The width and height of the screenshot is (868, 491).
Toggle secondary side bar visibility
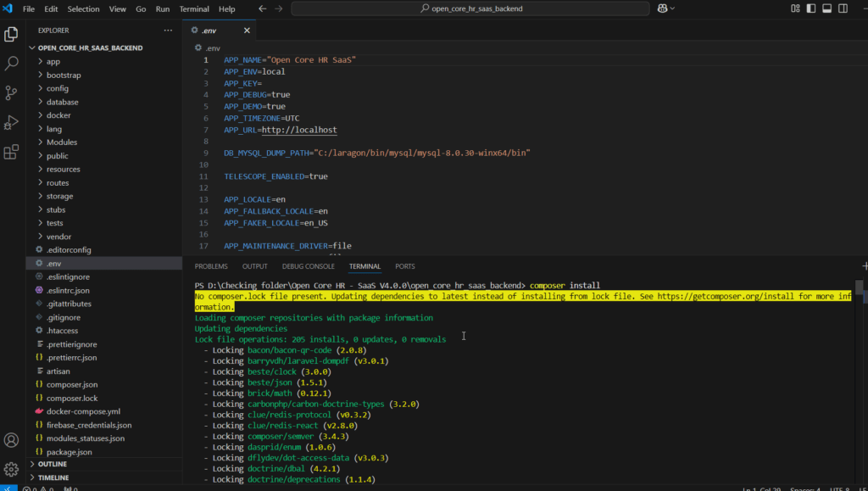pyautogui.click(x=843, y=8)
